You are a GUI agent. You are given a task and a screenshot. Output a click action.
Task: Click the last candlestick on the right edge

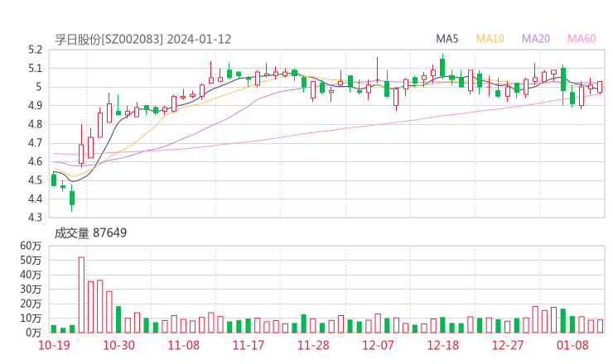600,87
